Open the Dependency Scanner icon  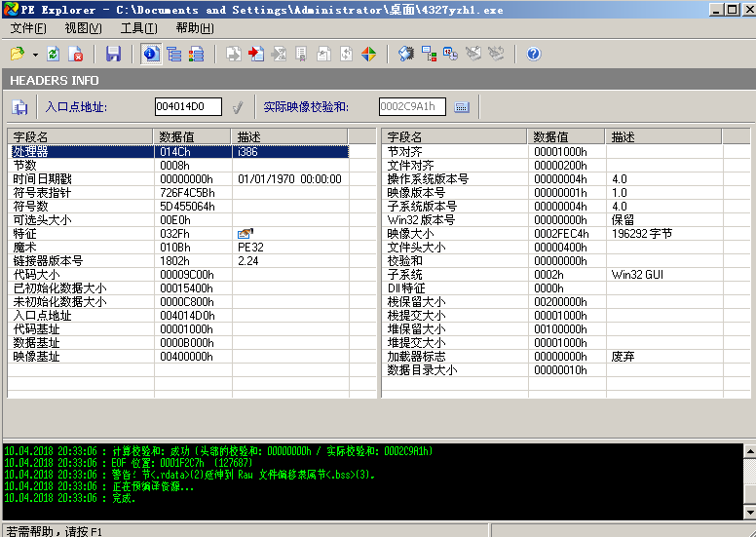(429, 54)
